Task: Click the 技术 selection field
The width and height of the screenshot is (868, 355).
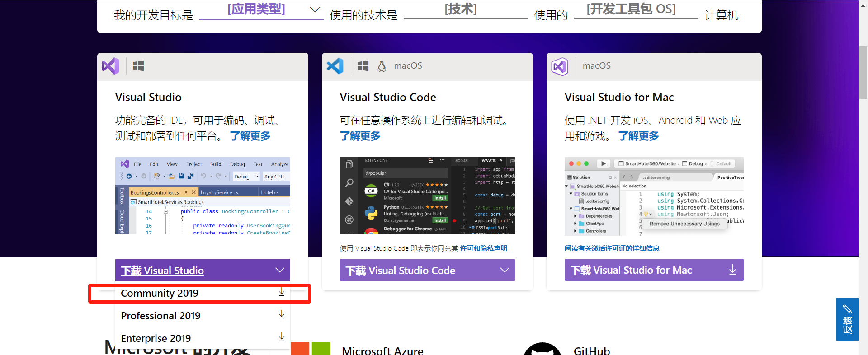Action: (x=466, y=10)
